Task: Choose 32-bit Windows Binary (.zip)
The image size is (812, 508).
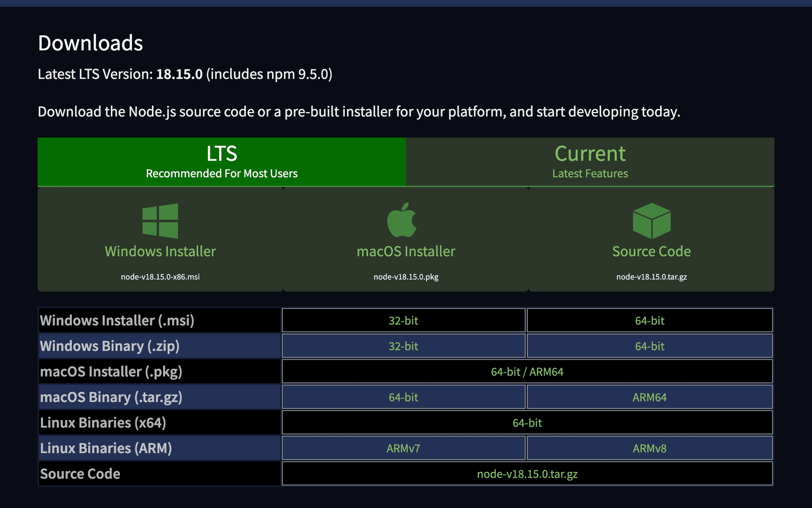Action: pos(403,346)
